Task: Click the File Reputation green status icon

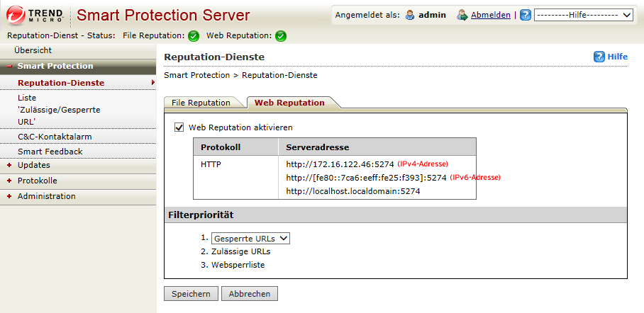Action: click(194, 35)
